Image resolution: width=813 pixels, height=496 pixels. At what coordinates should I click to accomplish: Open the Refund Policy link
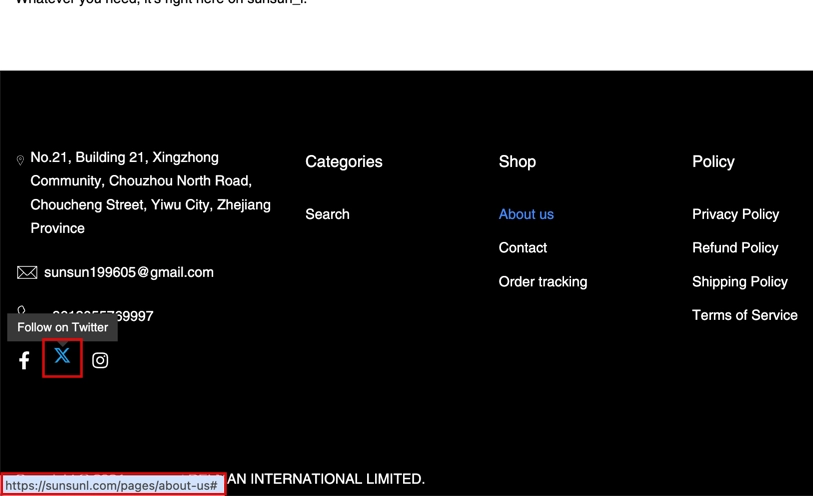click(734, 248)
